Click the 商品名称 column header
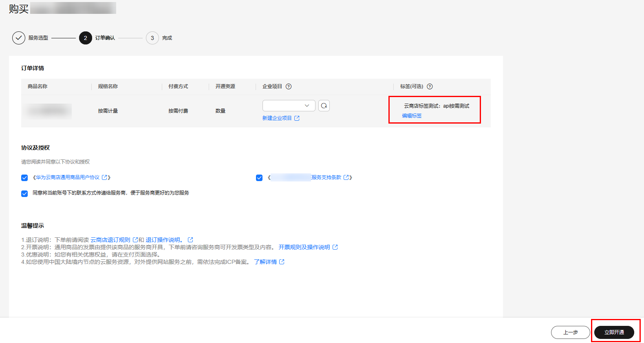This screenshot has height=343, width=644. [37, 86]
